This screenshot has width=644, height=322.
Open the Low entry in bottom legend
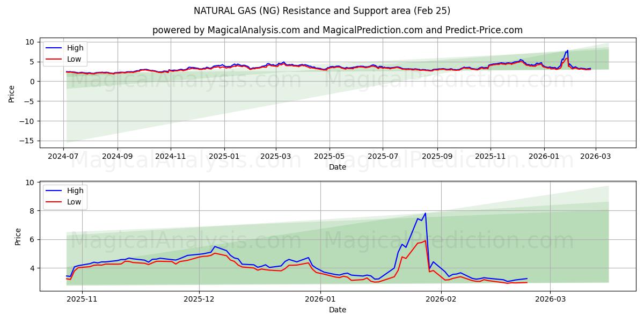click(x=75, y=202)
